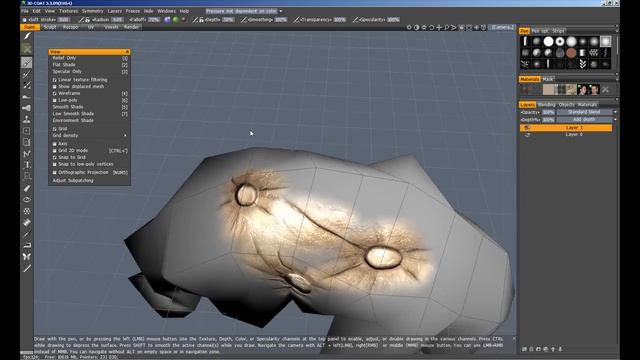The image size is (640, 360).
Task: Toggle the Grid checkbox
Action: point(55,129)
